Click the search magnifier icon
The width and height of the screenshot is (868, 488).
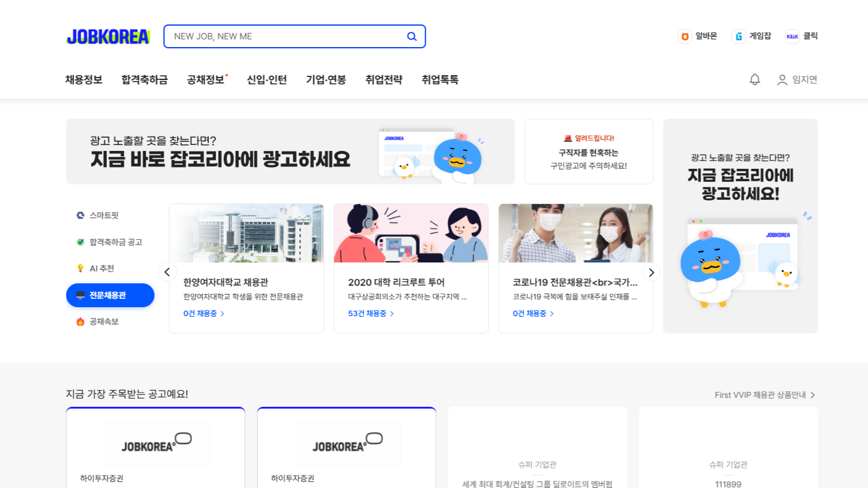point(412,36)
